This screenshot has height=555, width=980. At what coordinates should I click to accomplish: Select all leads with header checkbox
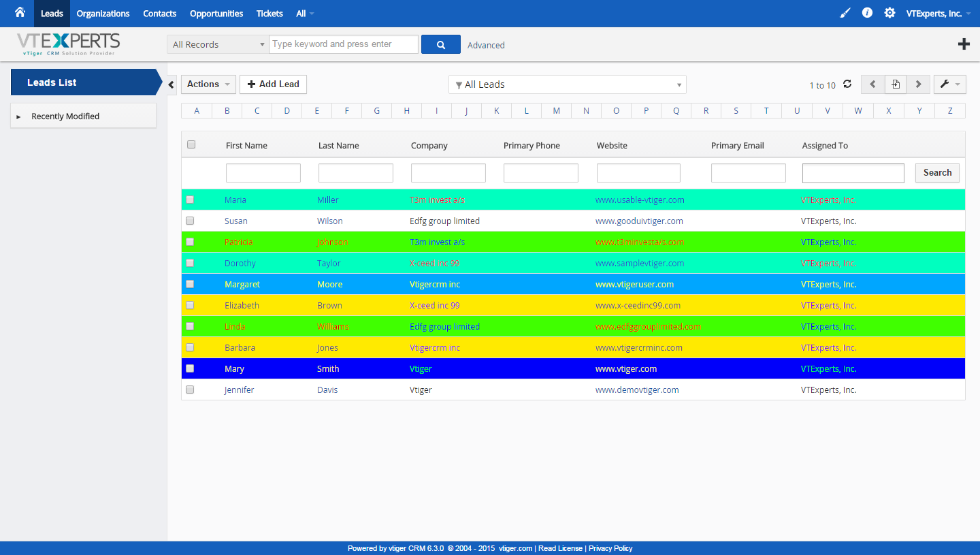coord(191,144)
